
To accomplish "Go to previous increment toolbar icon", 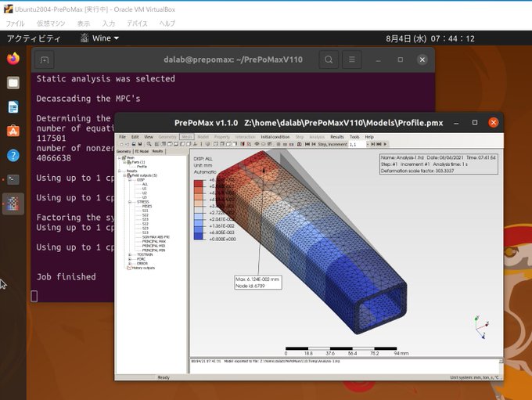I will pyautogui.click(x=314, y=144).
